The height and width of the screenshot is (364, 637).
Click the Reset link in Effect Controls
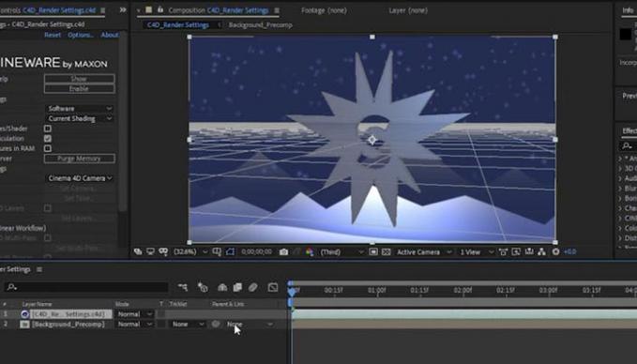53,35
